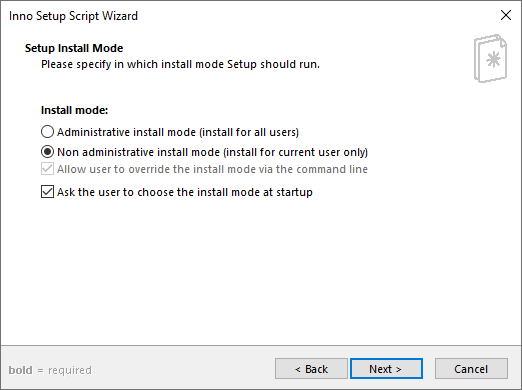Close the Inno Setup Script Wizard window
The width and height of the screenshot is (522, 390).
[506, 15]
